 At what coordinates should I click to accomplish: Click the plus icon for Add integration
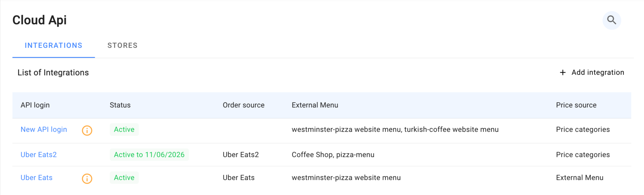[x=563, y=73]
